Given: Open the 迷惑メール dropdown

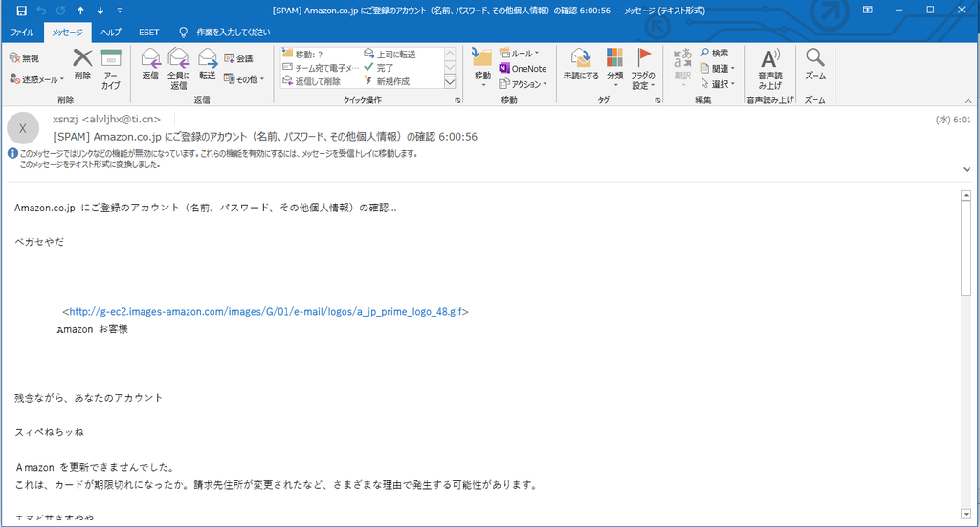Looking at the screenshot, I should click(37, 79).
